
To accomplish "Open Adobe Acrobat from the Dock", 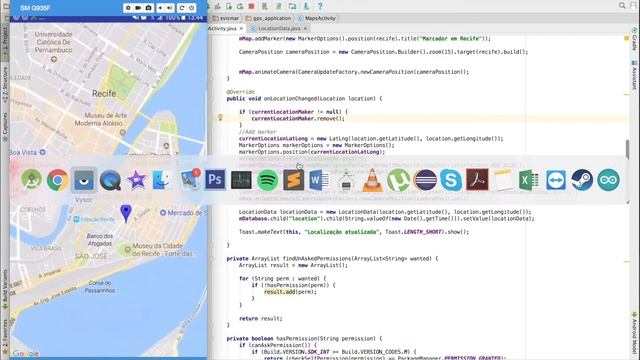I will coord(477,180).
